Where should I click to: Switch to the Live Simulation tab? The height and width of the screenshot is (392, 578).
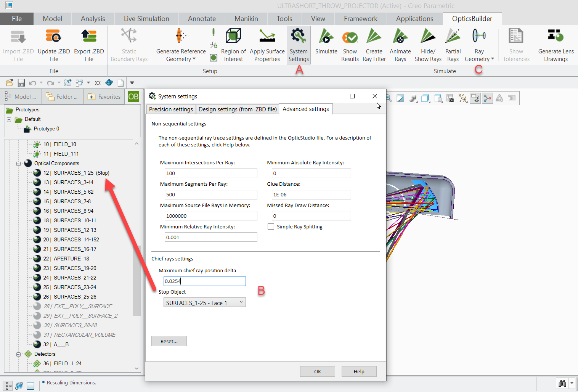coord(146,19)
